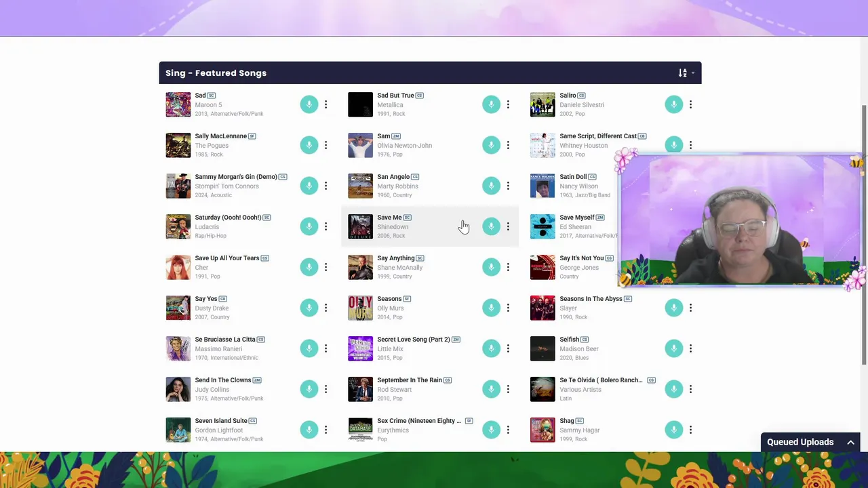Sing Sam by Olivia Newton-John
The image size is (868, 488).
click(x=491, y=145)
